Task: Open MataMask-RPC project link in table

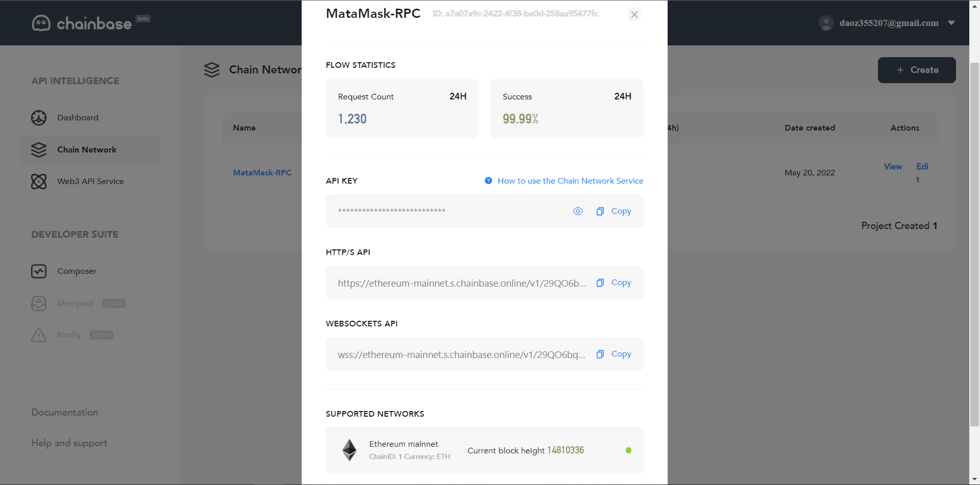Action: [x=262, y=173]
